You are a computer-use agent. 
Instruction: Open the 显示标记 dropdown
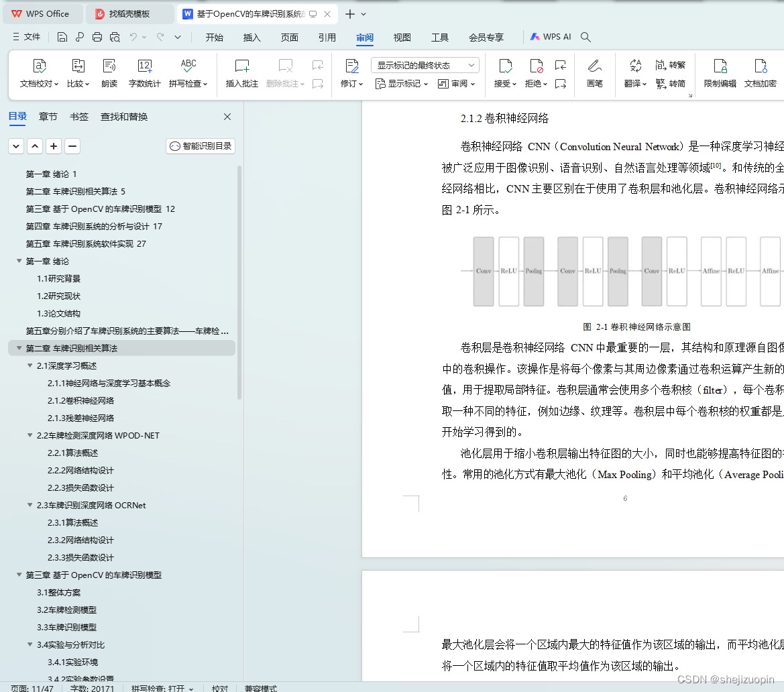point(402,84)
